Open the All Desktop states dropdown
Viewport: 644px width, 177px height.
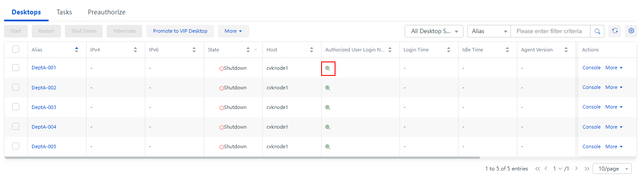434,31
